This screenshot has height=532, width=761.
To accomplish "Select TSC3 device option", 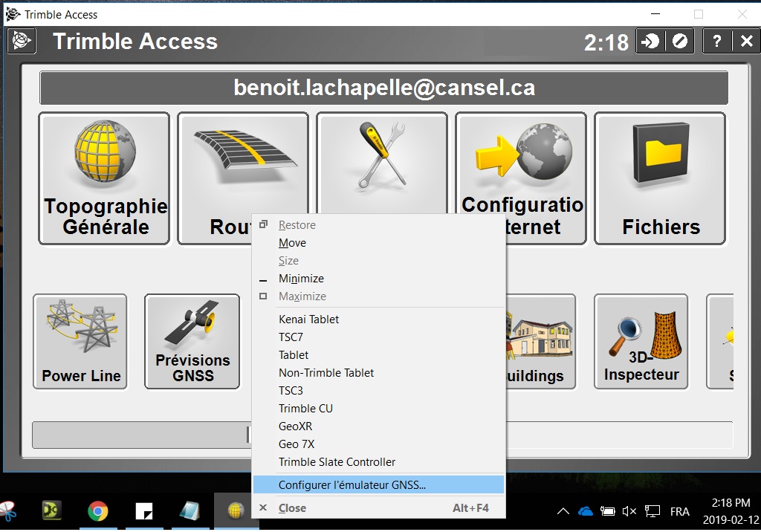I will (x=378, y=391).
